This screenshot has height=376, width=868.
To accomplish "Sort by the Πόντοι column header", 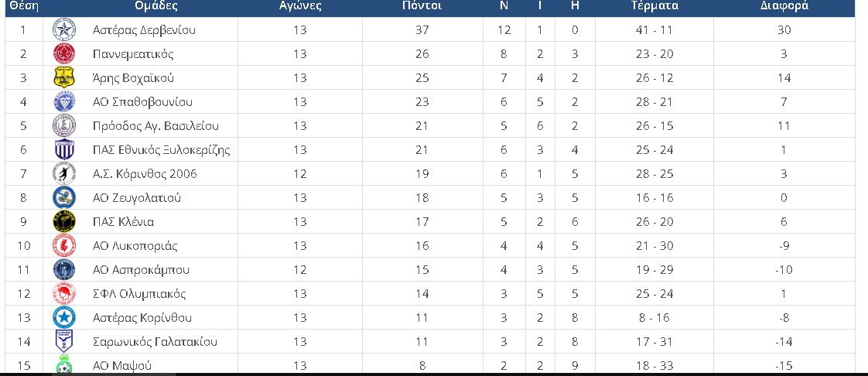I will pyautogui.click(x=422, y=6).
